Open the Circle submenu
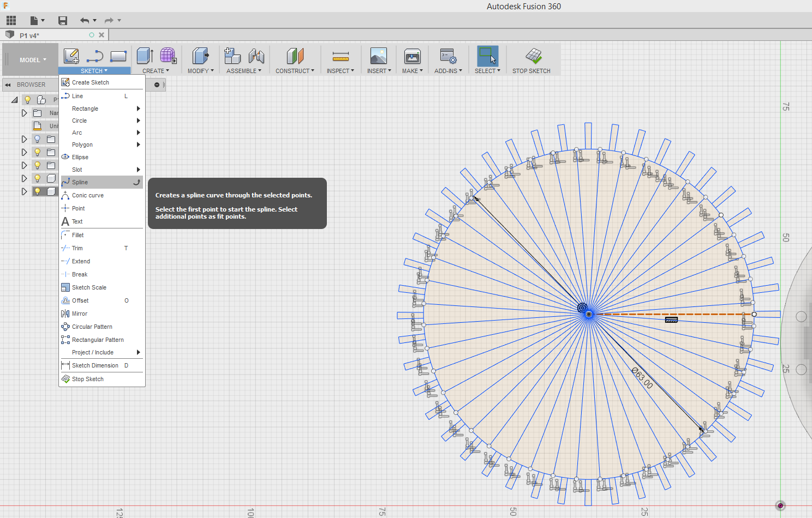Viewport: 812px width, 518px height. pyautogui.click(x=102, y=121)
